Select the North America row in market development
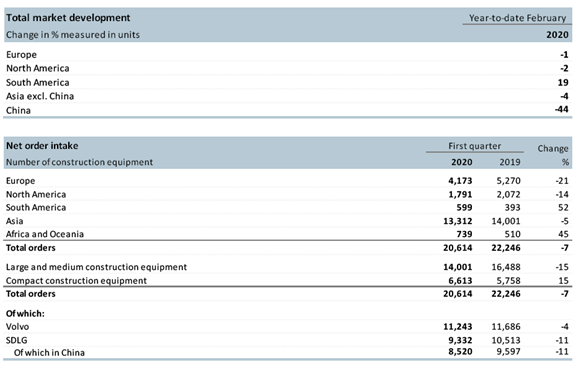Viewport: 576px width, 365px height. click(288, 68)
